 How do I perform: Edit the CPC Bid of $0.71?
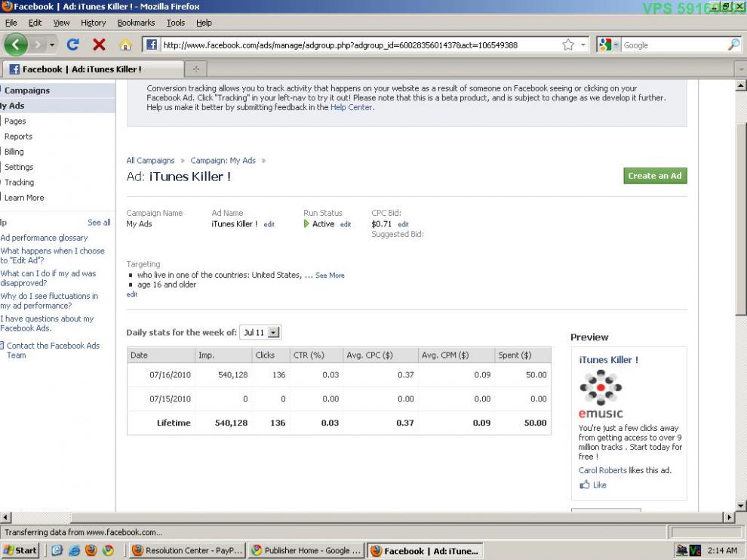404,224
